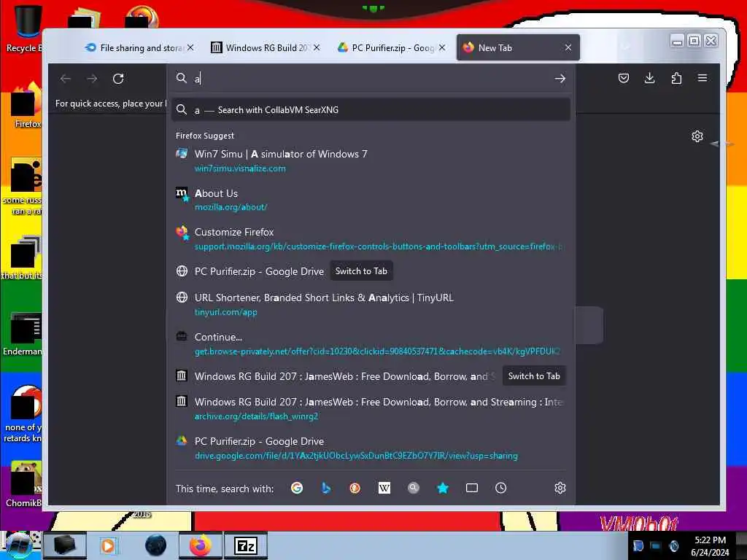Click Firefox taskbar button

pos(200,545)
